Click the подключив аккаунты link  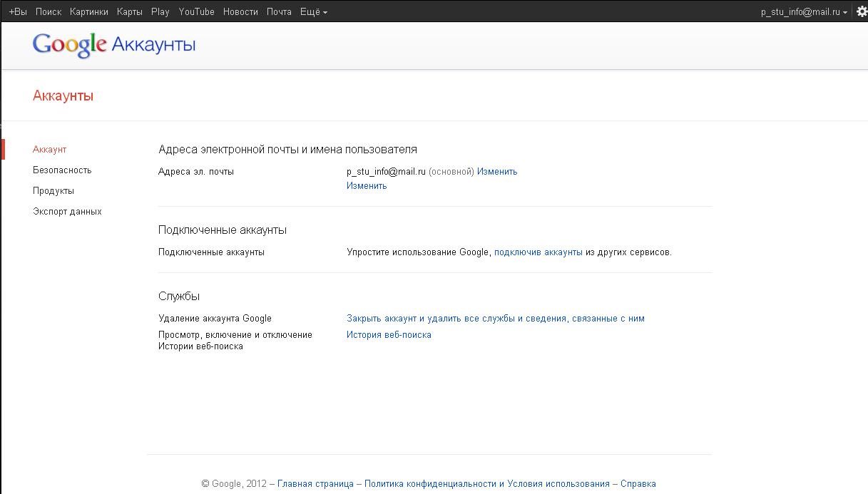coord(538,252)
